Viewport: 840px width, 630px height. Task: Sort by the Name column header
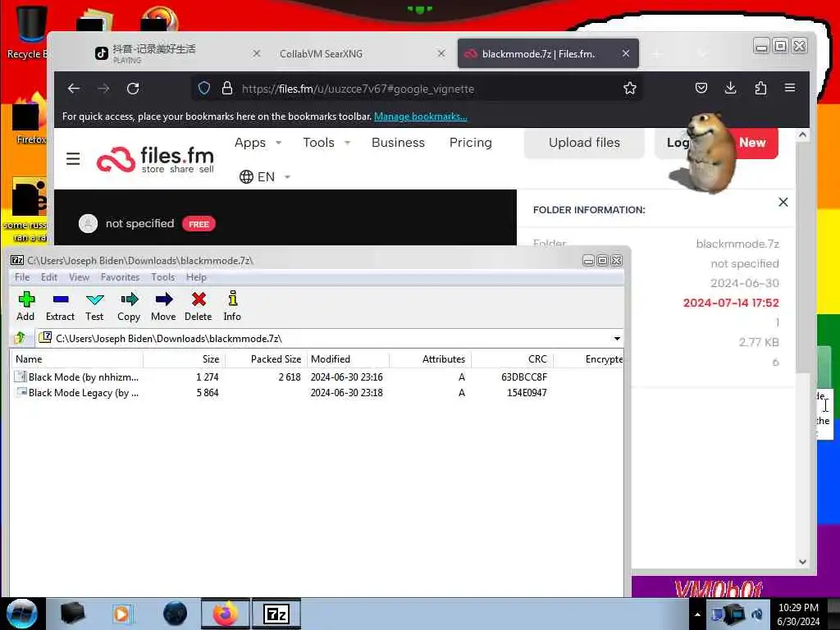(77, 359)
